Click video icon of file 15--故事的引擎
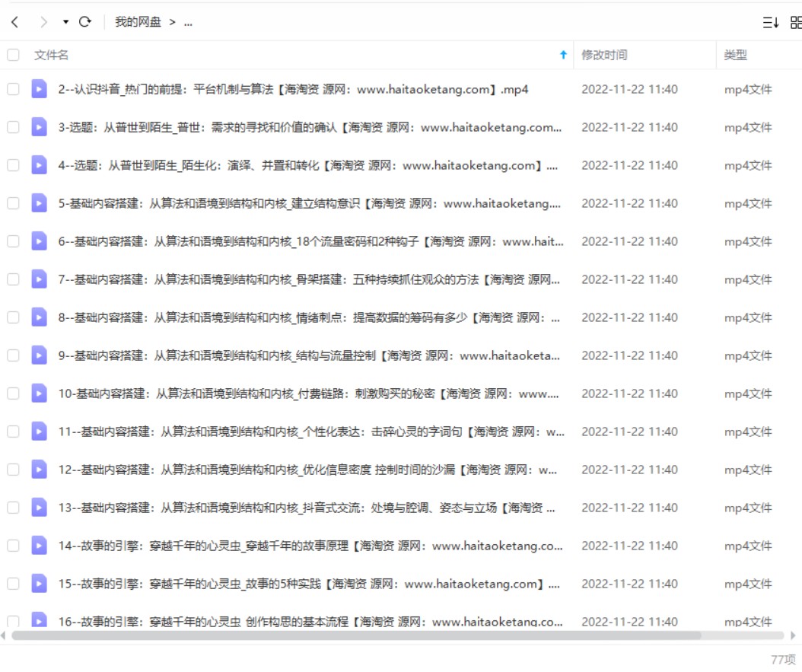Image resolution: width=802 pixels, height=672 pixels. pos(39,584)
